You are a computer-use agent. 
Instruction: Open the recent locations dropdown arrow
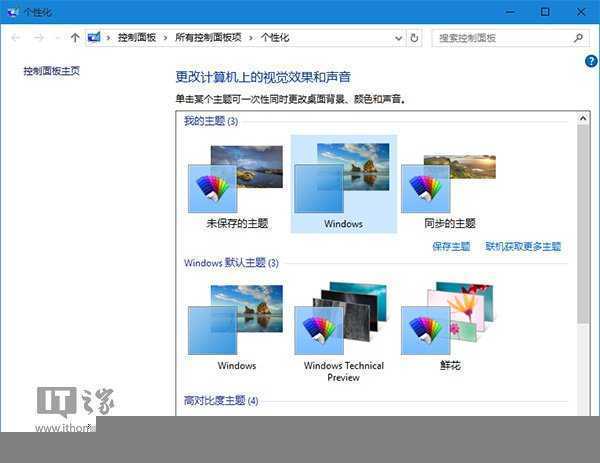(58, 37)
